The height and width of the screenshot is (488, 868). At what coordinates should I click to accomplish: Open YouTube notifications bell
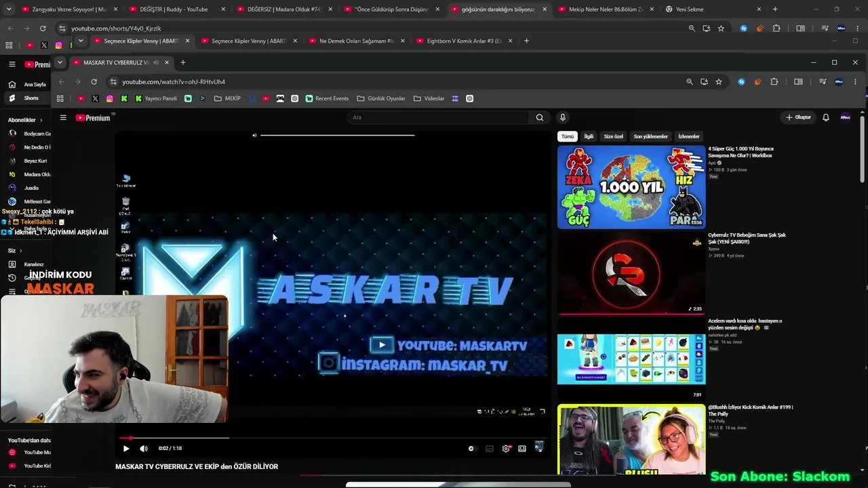pyautogui.click(x=826, y=117)
